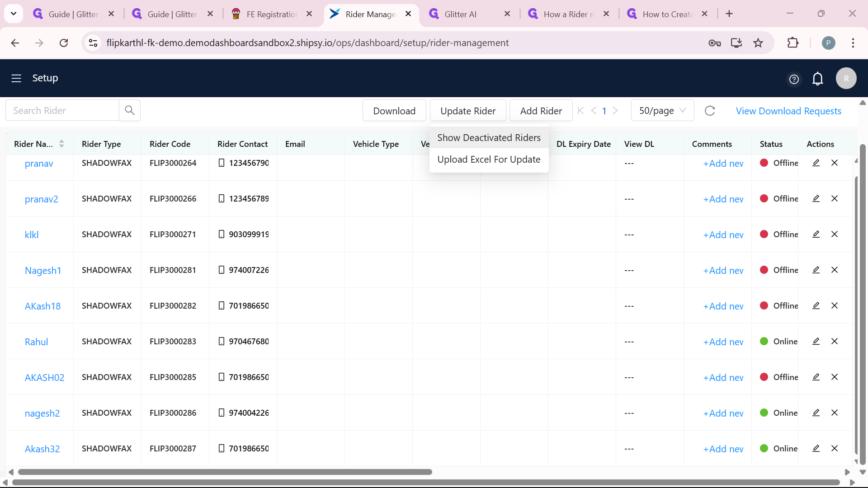
Task: Edit rider pranav2 with pencil icon
Action: [816, 198]
